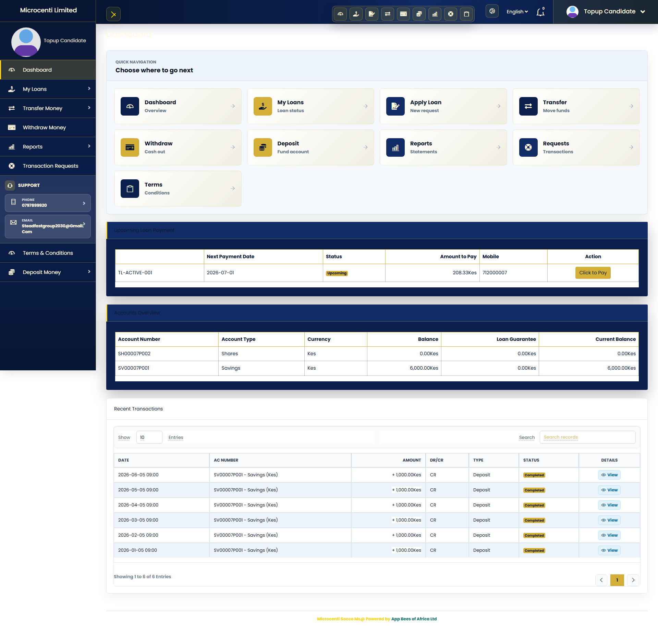Click the Upcoming status badge

pyautogui.click(x=337, y=273)
